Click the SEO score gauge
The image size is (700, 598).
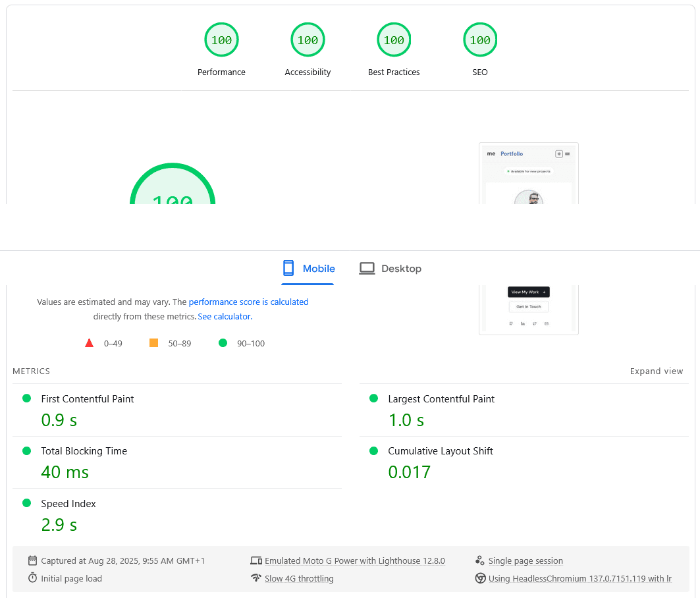pyautogui.click(x=480, y=40)
